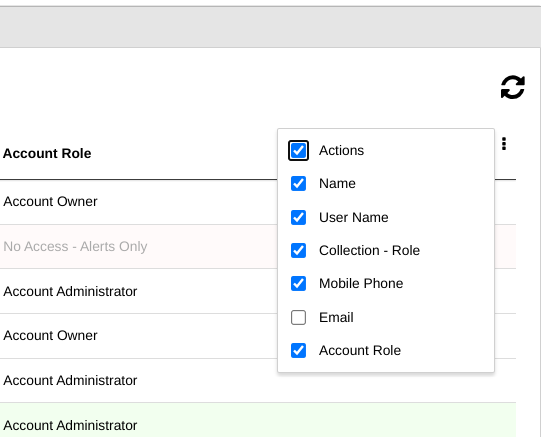Enable the Email column checkbox
The height and width of the screenshot is (437, 542).
[x=298, y=317]
